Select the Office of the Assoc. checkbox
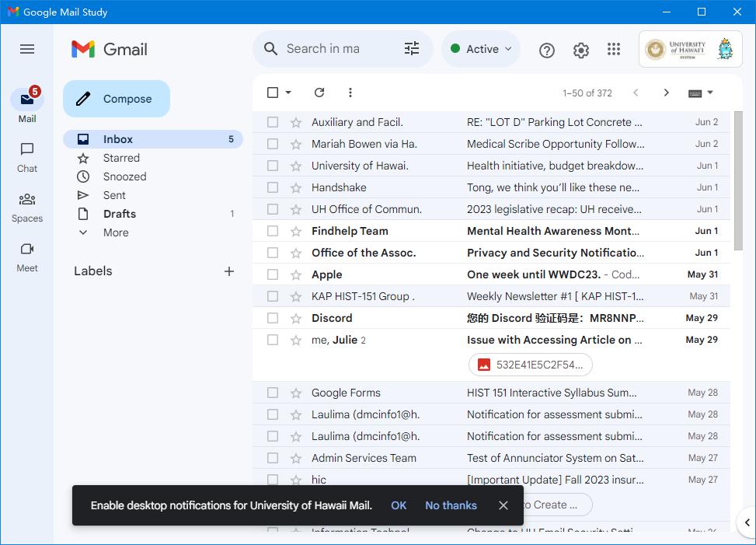Viewport: 756px width, 545px height. click(273, 253)
